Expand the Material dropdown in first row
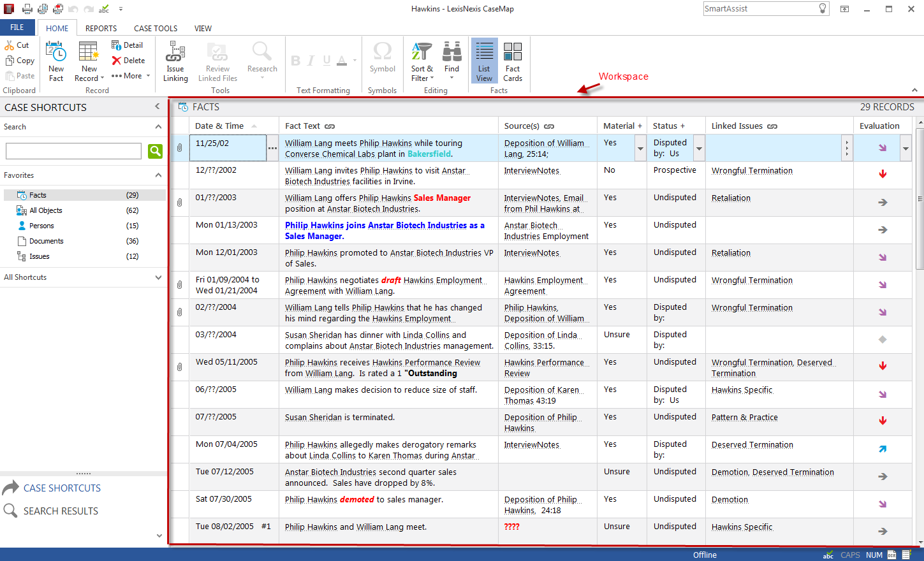The width and height of the screenshot is (924, 561). 640,149
